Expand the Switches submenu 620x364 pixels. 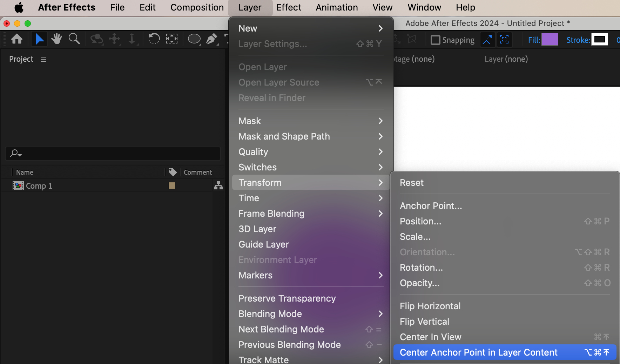tap(311, 167)
